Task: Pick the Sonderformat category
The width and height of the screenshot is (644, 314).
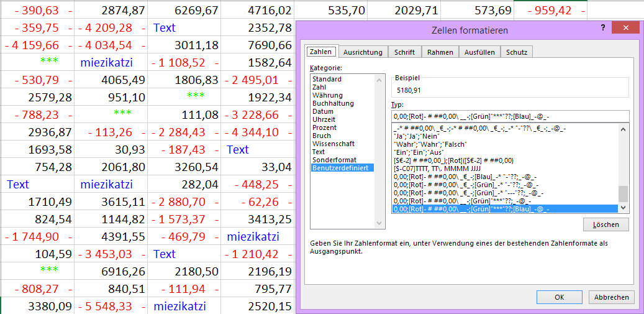Action: pos(333,160)
